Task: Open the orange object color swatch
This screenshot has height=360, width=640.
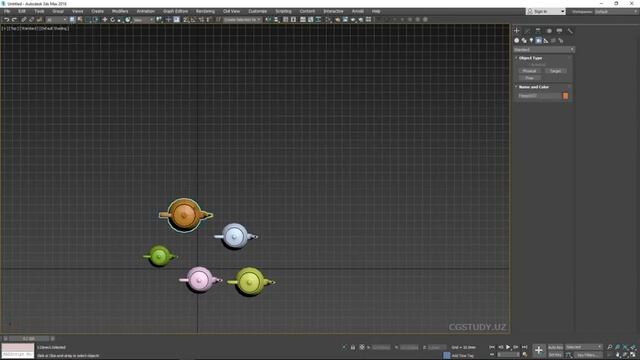Action: [x=566, y=96]
